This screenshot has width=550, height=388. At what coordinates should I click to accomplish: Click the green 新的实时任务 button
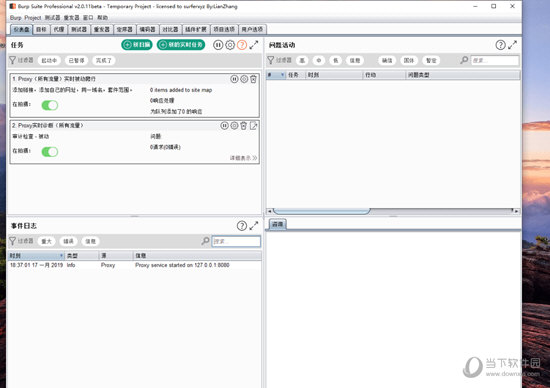click(x=181, y=45)
